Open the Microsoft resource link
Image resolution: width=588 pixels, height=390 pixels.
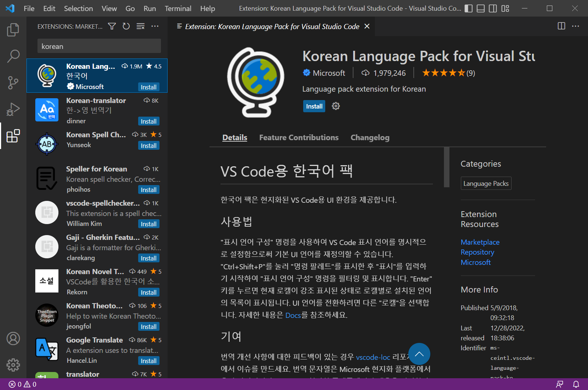point(476,262)
